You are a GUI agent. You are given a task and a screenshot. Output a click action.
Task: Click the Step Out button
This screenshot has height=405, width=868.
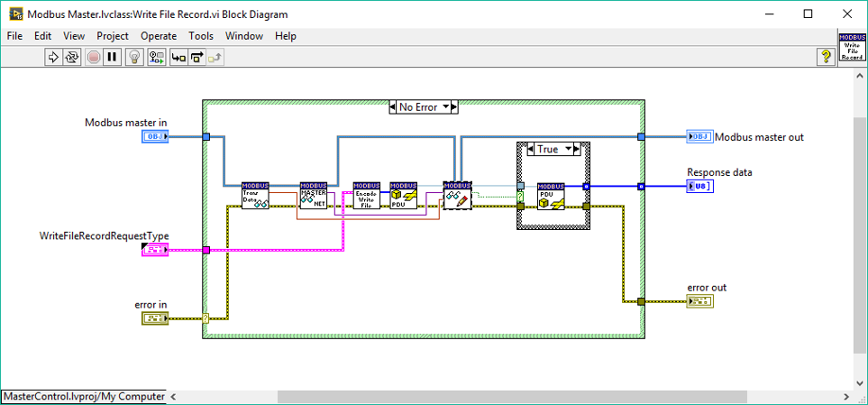(x=215, y=57)
